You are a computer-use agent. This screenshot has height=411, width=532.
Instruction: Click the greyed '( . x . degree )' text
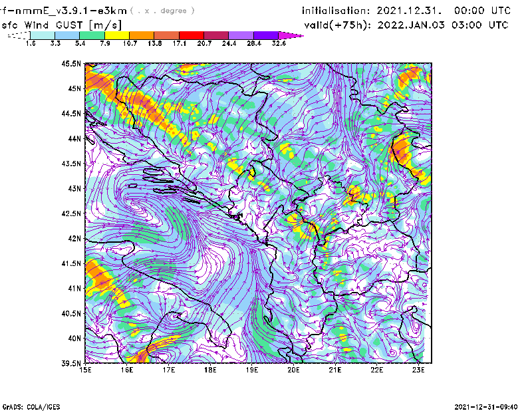click(x=162, y=11)
